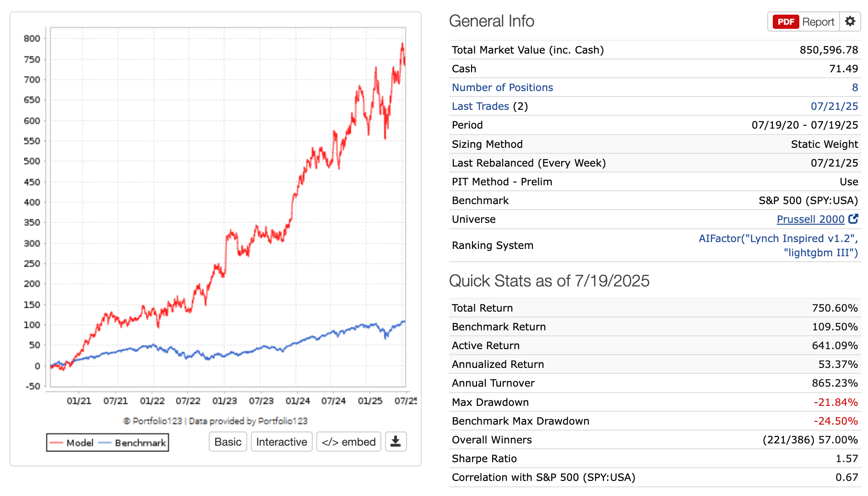The height and width of the screenshot is (496, 868).
Task: View Last Trades details
Action: [480, 106]
